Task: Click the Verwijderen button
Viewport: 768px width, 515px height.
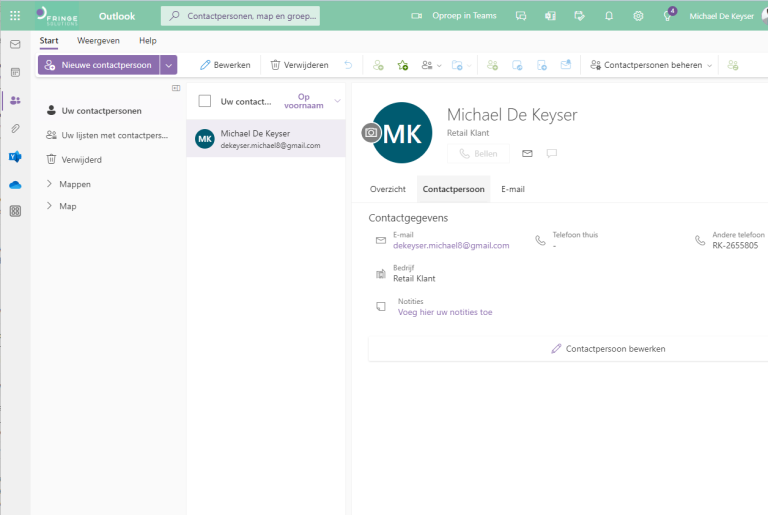Action: [300, 65]
